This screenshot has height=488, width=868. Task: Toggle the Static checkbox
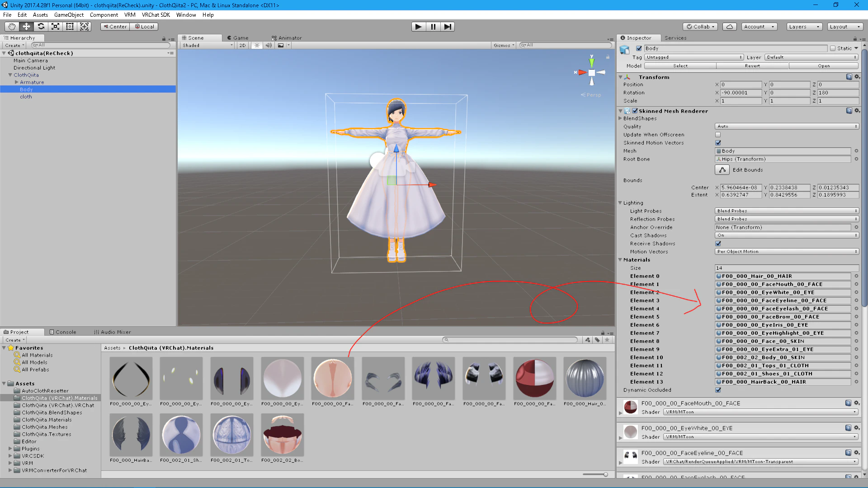pos(833,48)
